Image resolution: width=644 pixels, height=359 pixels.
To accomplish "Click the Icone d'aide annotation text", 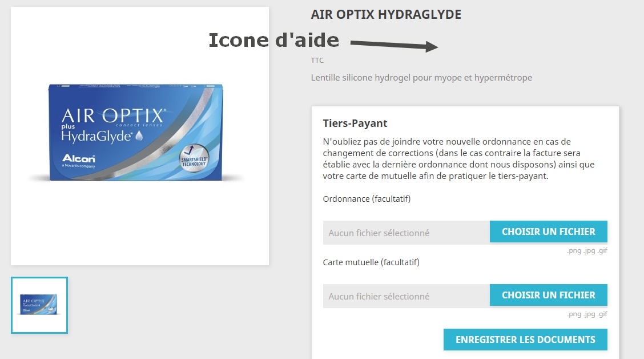I will tap(274, 40).
